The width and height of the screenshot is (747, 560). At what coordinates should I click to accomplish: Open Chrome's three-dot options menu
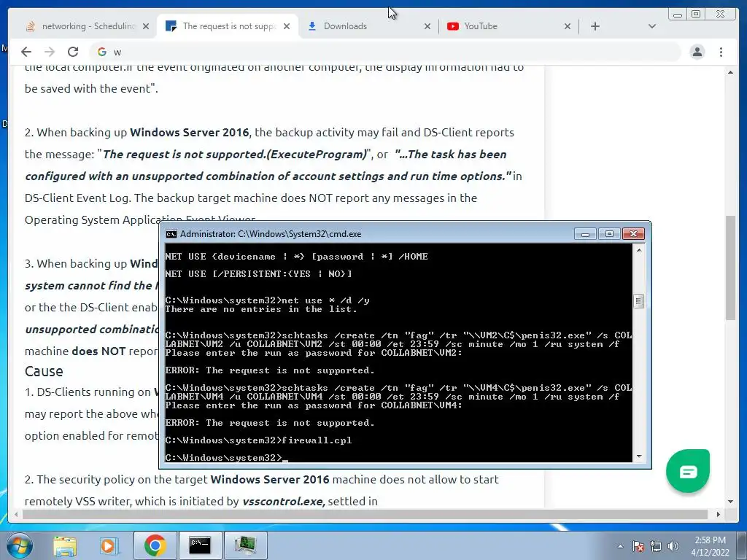coord(721,52)
